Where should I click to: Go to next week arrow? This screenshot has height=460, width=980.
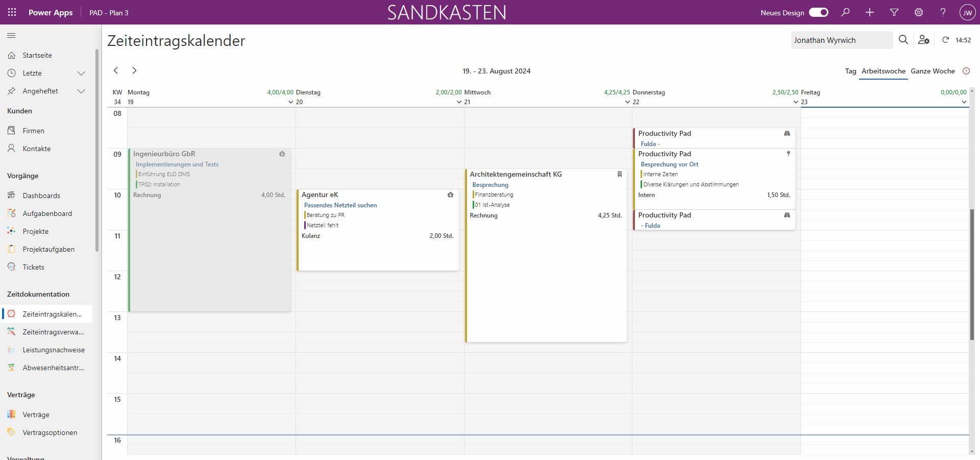point(134,70)
